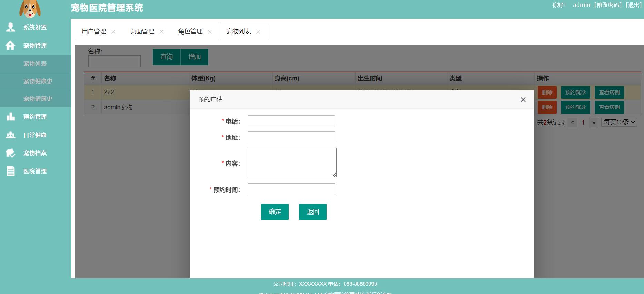Click the 日常健康 people icon

click(x=11, y=135)
